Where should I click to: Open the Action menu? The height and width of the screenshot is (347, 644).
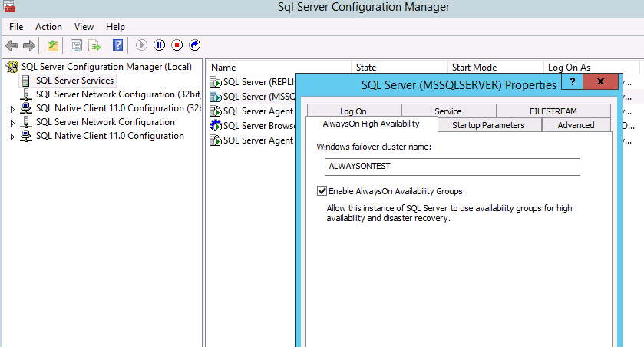pyautogui.click(x=48, y=27)
